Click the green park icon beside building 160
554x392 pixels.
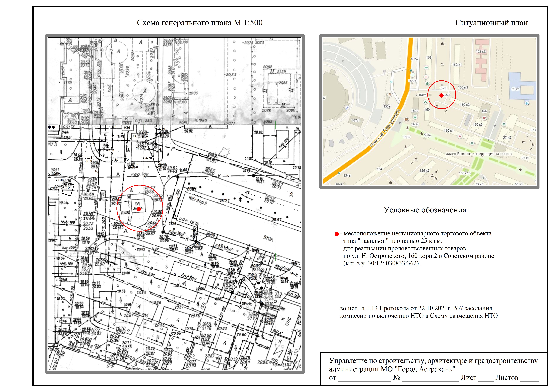[425, 102]
